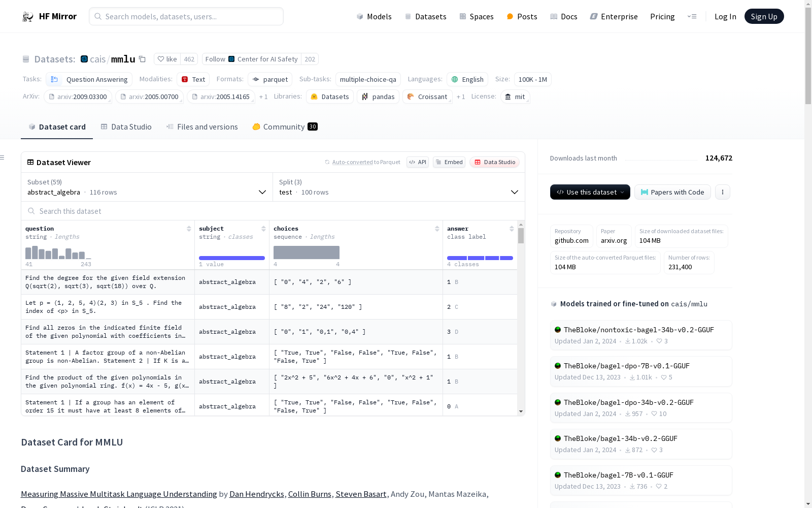This screenshot has height=508, width=812.
Task: Click the Sign Up button
Action: 764,16
